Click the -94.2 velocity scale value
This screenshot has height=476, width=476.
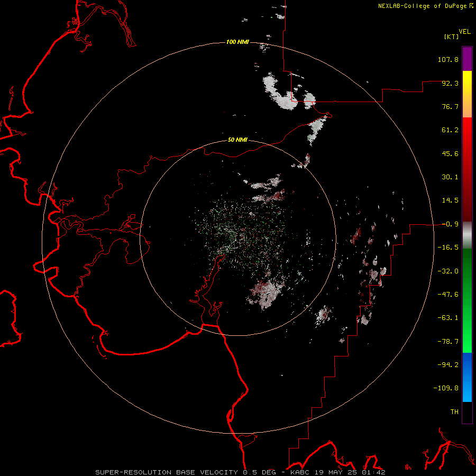[x=448, y=365]
